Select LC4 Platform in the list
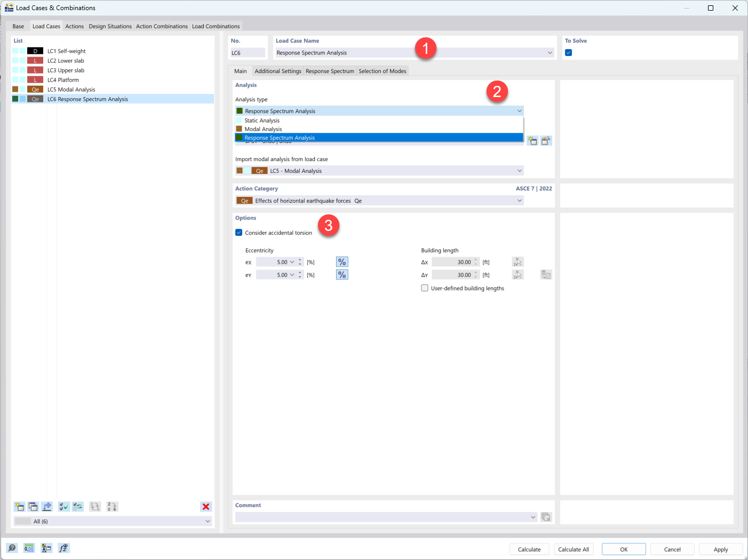748x560 pixels. click(63, 79)
